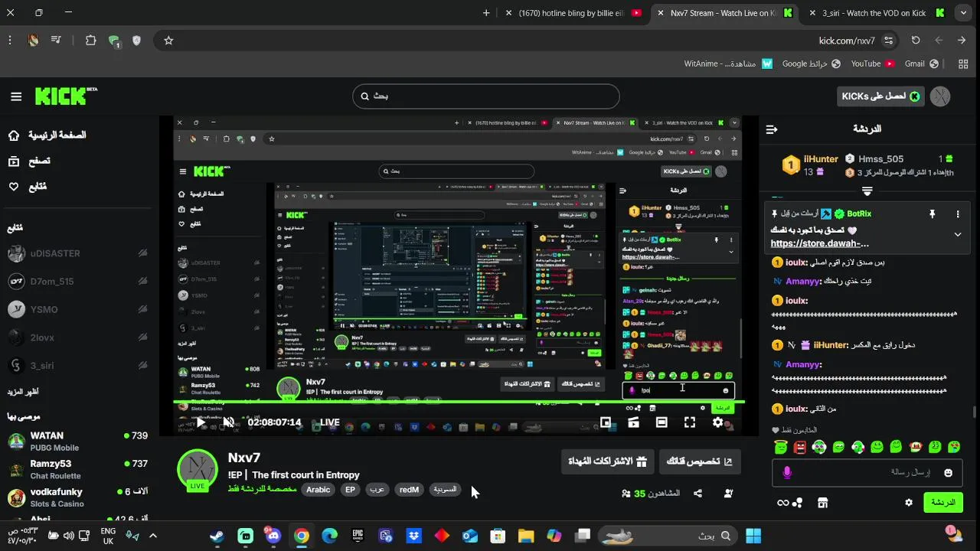Open Nxv7 channel avatar
This screenshot has height=551, width=980.
click(x=198, y=470)
